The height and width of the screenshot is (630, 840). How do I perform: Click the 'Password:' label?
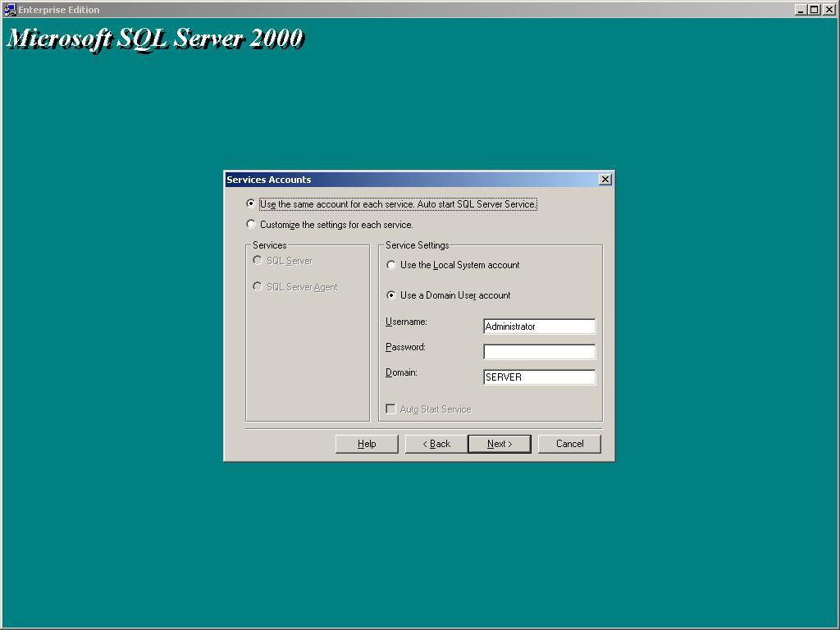click(405, 347)
